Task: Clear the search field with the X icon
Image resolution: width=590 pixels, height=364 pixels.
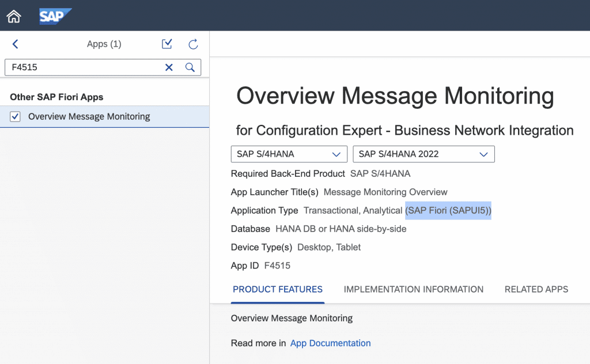Action: (169, 67)
